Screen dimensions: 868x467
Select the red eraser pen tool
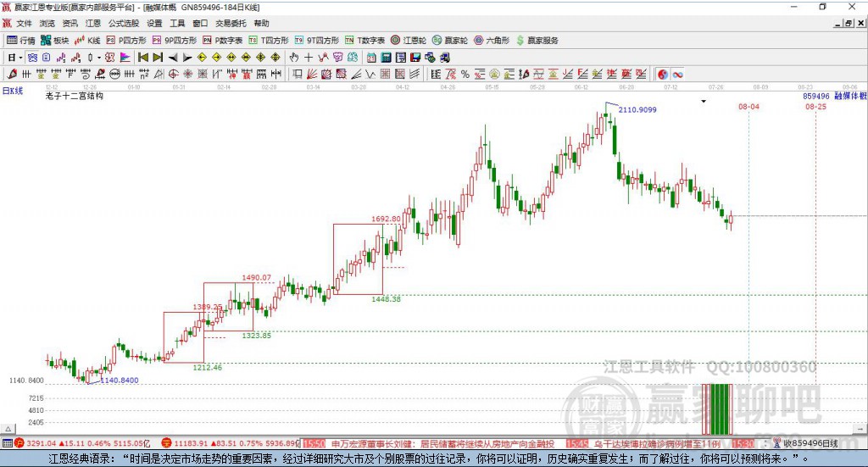pos(12,74)
